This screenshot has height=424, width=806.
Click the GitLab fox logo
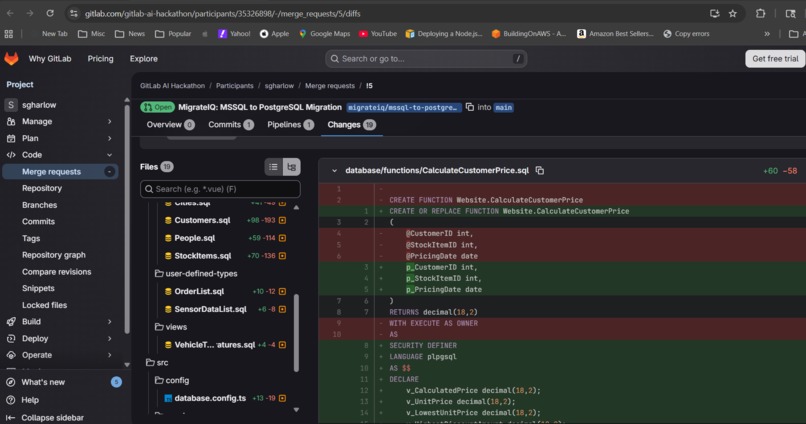tap(11, 59)
